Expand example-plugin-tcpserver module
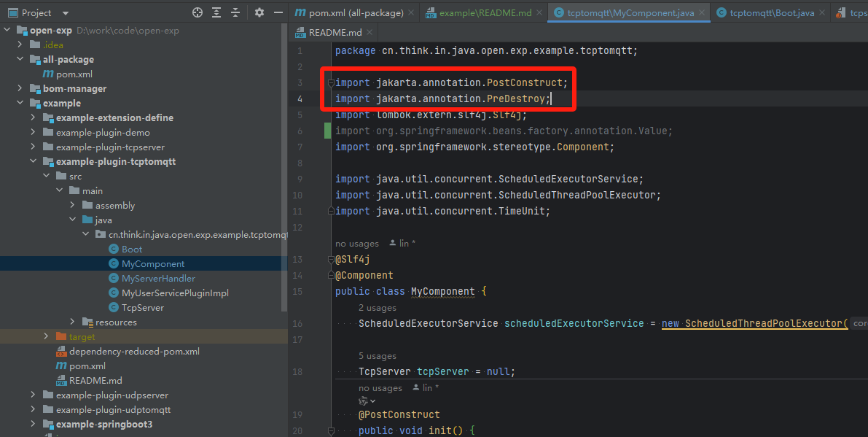 [x=34, y=147]
